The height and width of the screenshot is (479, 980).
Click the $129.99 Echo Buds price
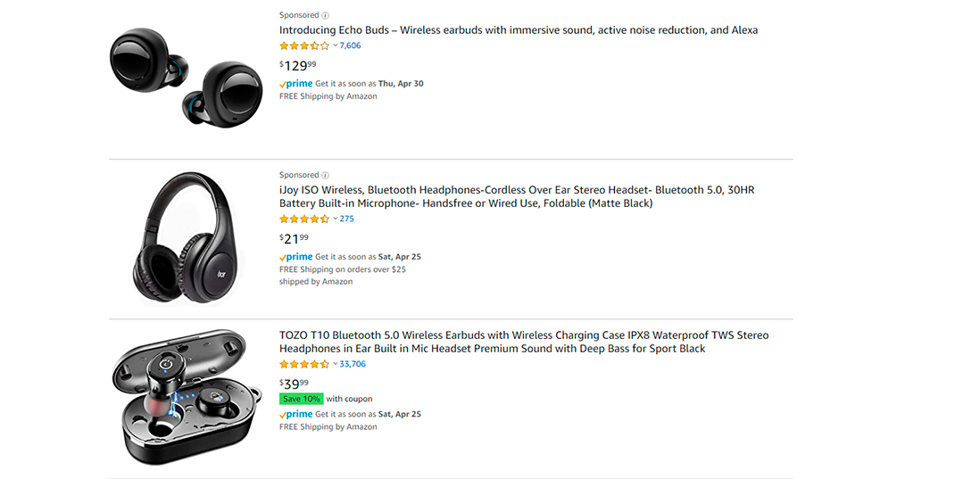[x=297, y=65]
